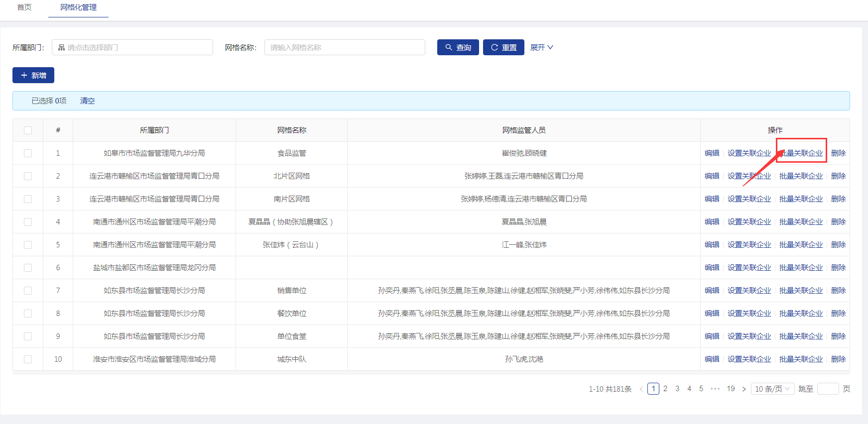Expand the 展开 advanced filters

pyautogui.click(x=541, y=47)
